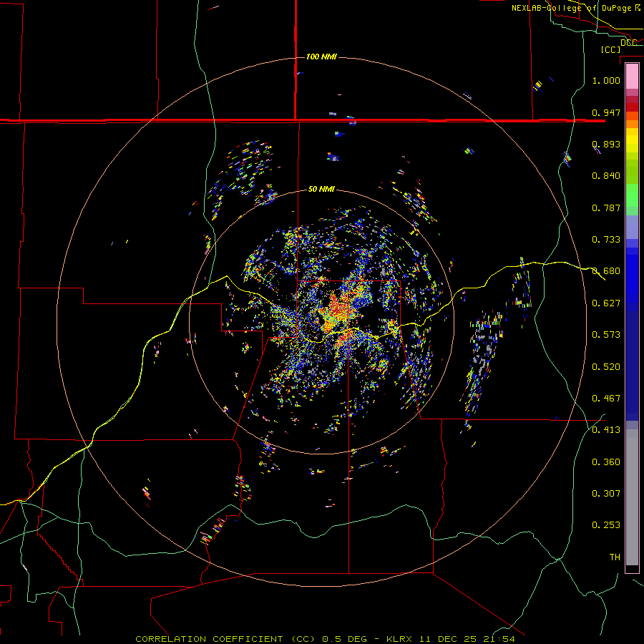Click the 0.627 legend value
This screenshot has height=644, width=644.
click(x=606, y=303)
